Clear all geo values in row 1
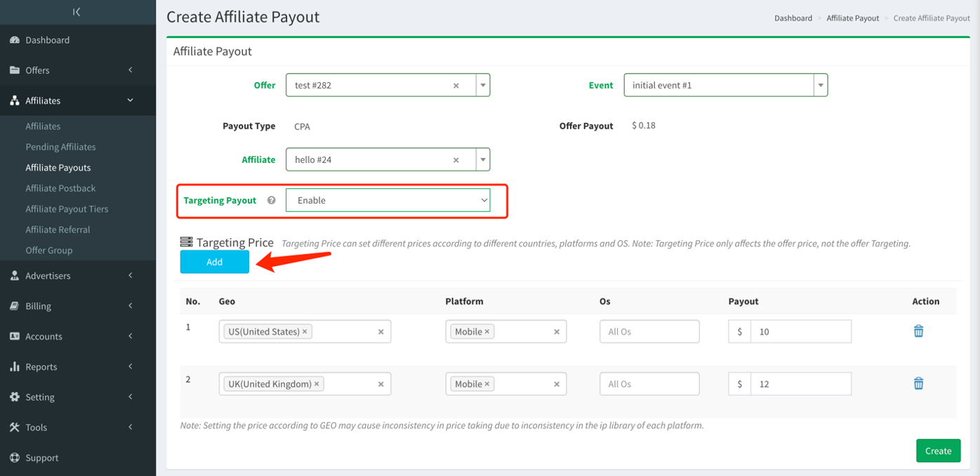Image resolution: width=980 pixels, height=476 pixels. tap(381, 332)
